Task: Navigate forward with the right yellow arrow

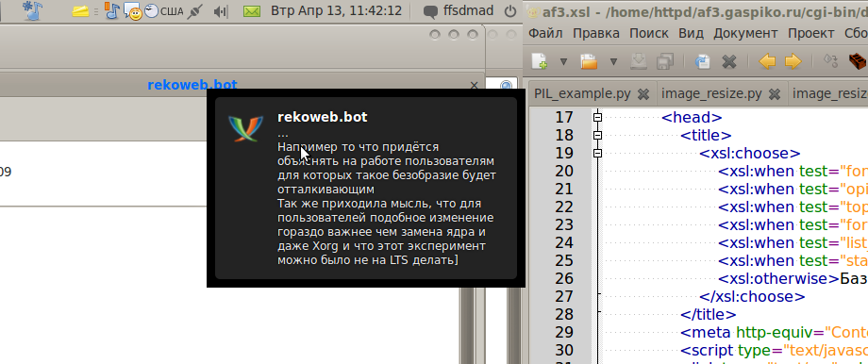Action: pyautogui.click(x=793, y=61)
